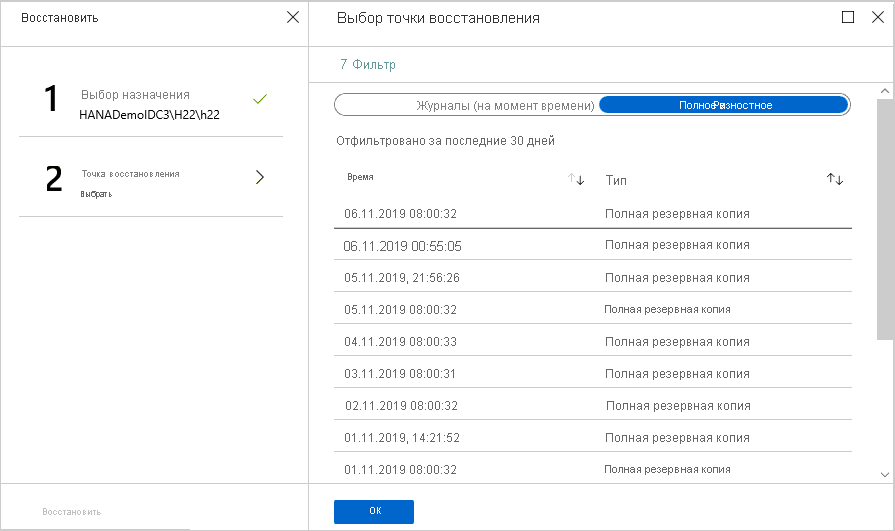Click the Тип column header
The image size is (895, 531).
click(x=616, y=180)
